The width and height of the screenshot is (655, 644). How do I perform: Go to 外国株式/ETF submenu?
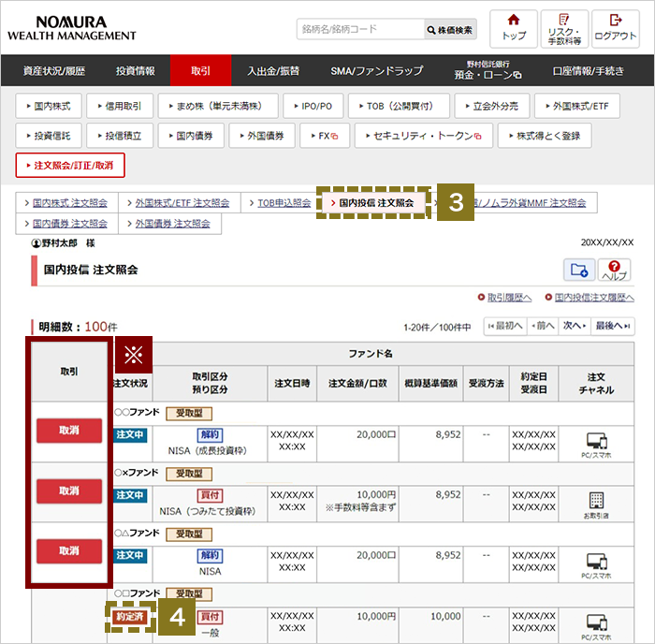coord(577,106)
